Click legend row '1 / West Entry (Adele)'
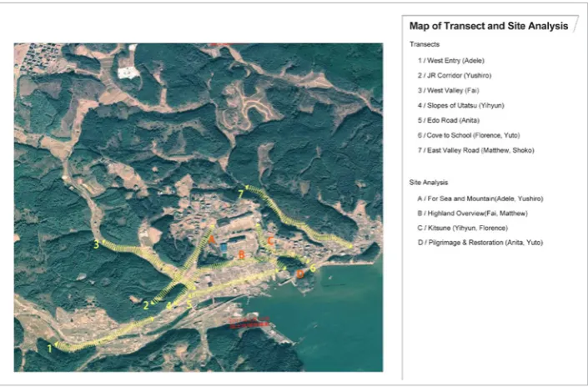 [x=451, y=60]
